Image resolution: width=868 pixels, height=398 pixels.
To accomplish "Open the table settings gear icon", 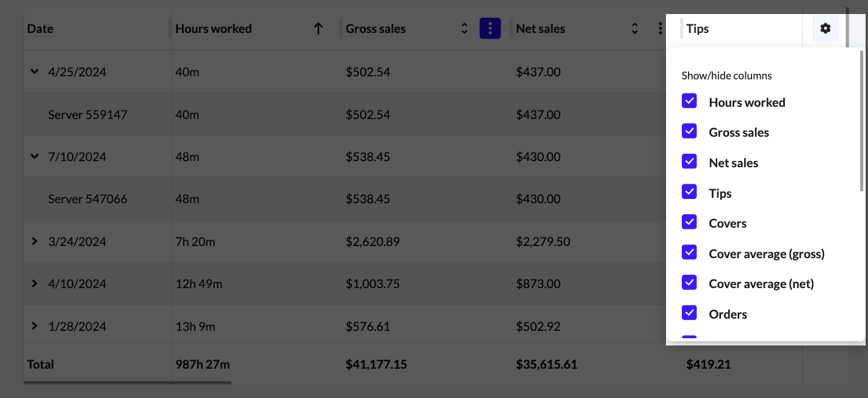I will tap(825, 28).
